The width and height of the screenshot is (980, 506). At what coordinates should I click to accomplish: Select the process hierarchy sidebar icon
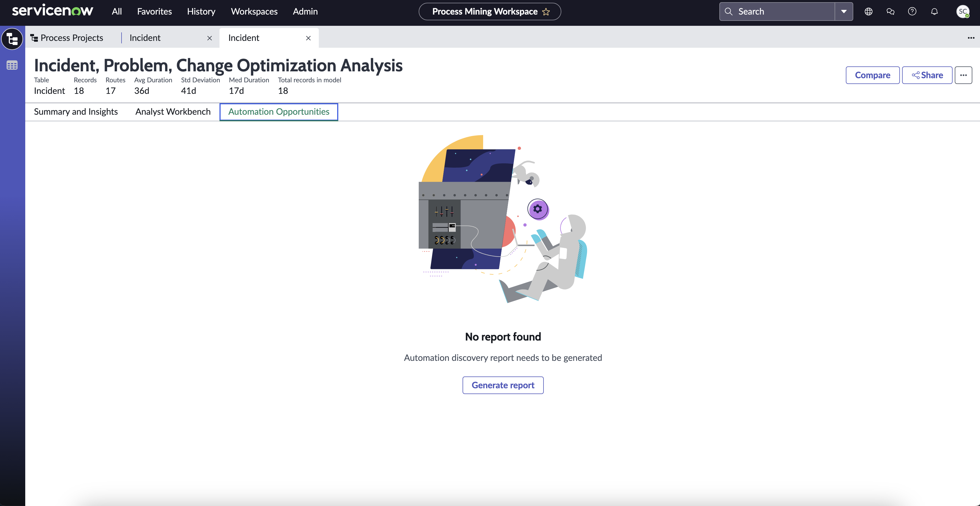coord(12,39)
